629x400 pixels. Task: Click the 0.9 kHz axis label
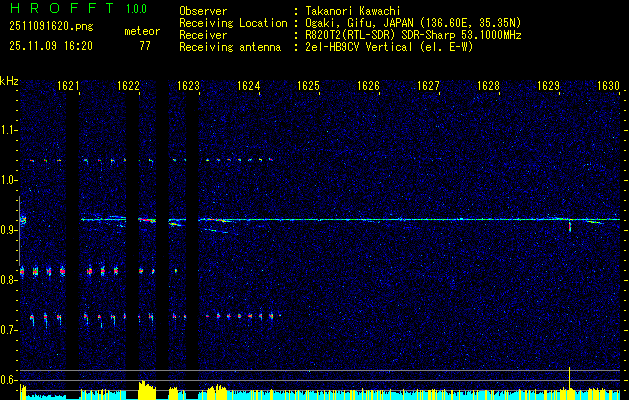(x=8, y=230)
